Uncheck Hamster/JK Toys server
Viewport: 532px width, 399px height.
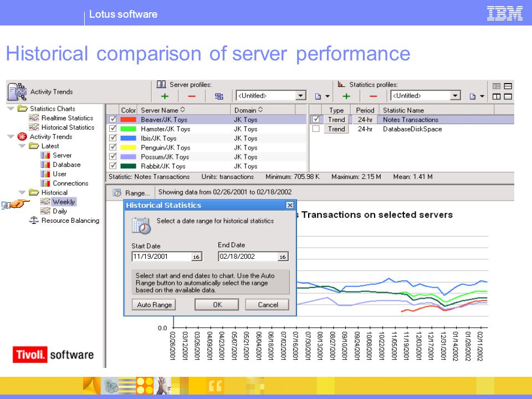pyautogui.click(x=113, y=129)
